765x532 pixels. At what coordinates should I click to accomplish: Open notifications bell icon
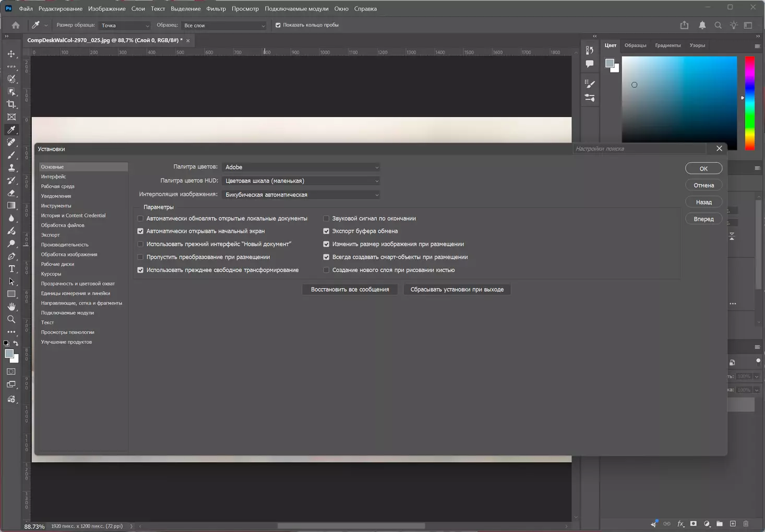[x=702, y=25]
